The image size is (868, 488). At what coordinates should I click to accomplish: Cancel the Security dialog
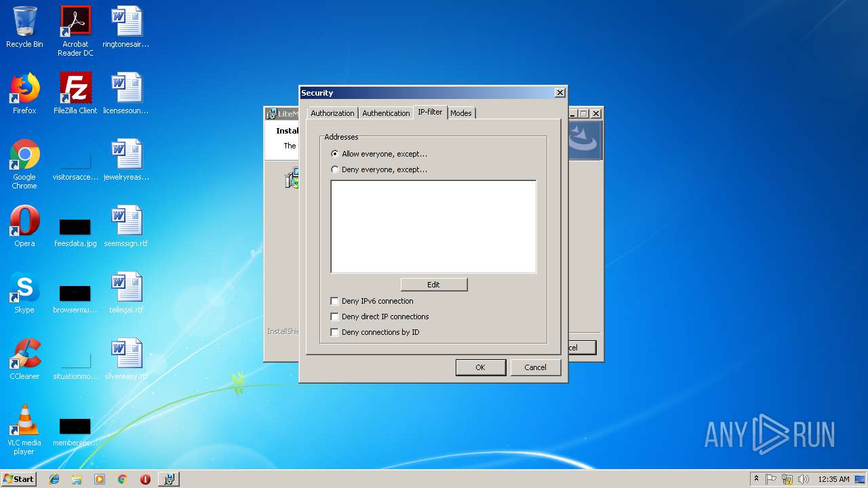(535, 367)
